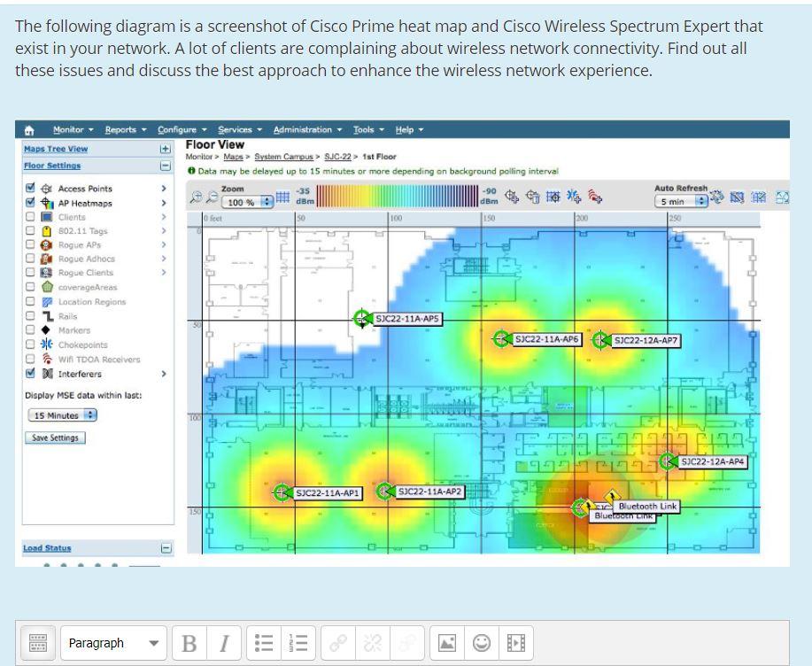This screenshot has width=812, height=666.
Task: Collapse the Load Status panel
Action: tap(166, 548)
